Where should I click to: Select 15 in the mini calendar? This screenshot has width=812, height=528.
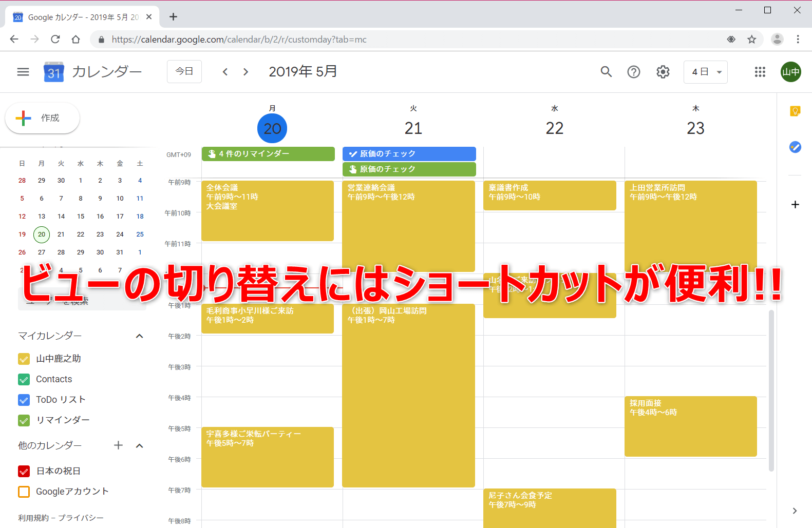click(x=81, y=217)
